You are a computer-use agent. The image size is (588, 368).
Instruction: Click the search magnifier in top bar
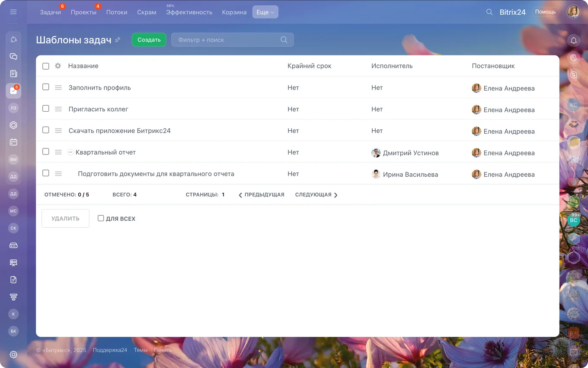click(x=489, y=12)
